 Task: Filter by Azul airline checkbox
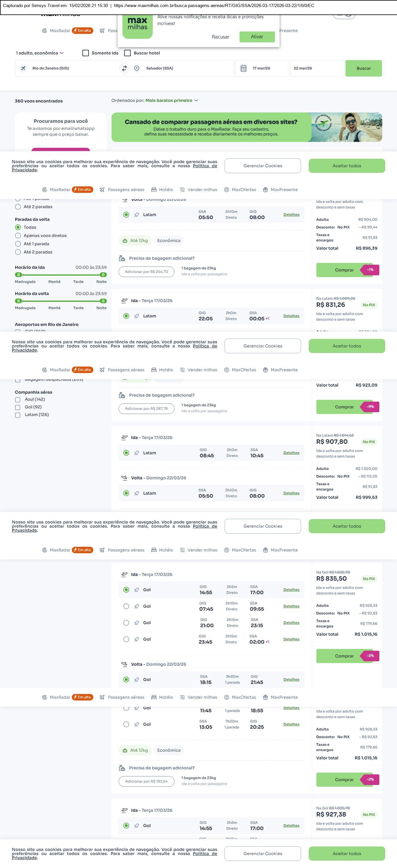coord(17,400)
